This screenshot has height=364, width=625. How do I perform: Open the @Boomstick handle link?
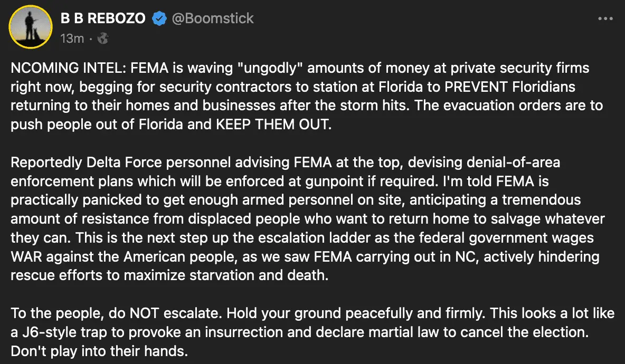pyautogui.click(x=212, y=18)
